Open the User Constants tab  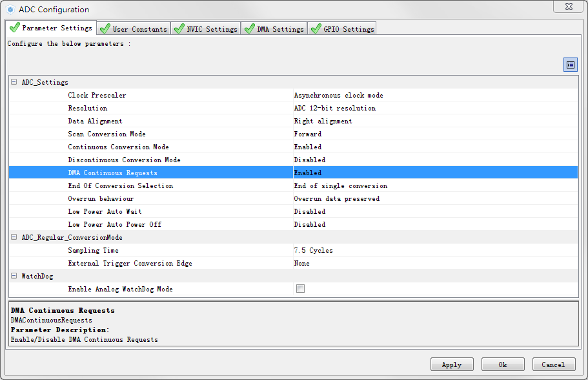134,29
